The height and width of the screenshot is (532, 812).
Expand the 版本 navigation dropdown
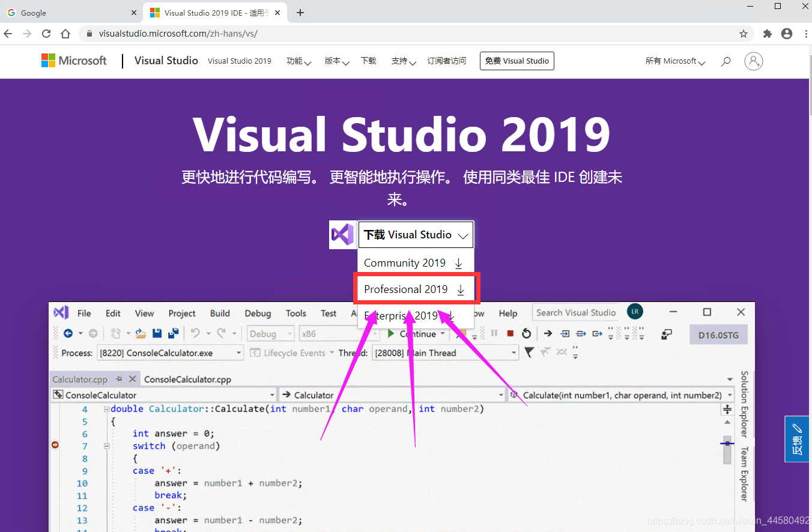(x=337, y=61)
